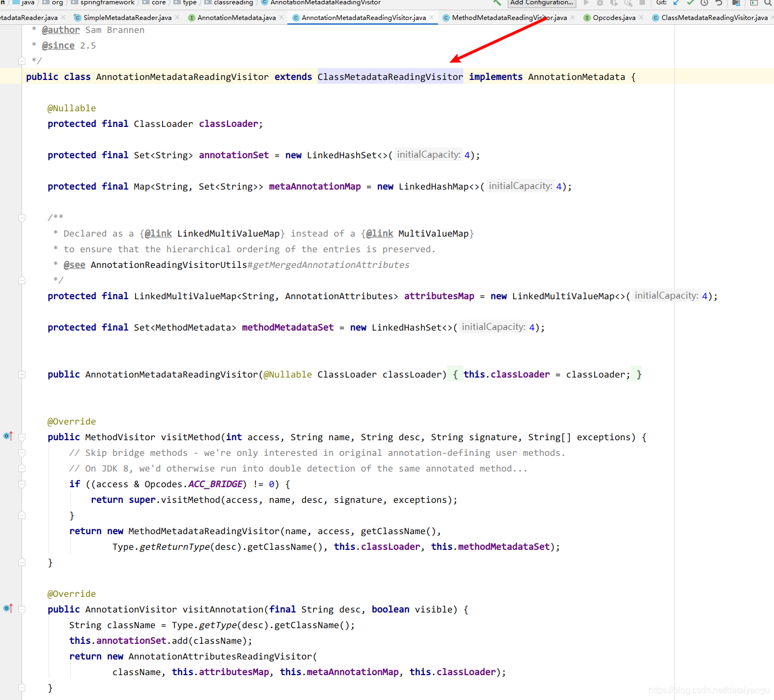The image size is (774, 700).
Task: Click the Search Everywhere magnifier icon
Action: 768,3
